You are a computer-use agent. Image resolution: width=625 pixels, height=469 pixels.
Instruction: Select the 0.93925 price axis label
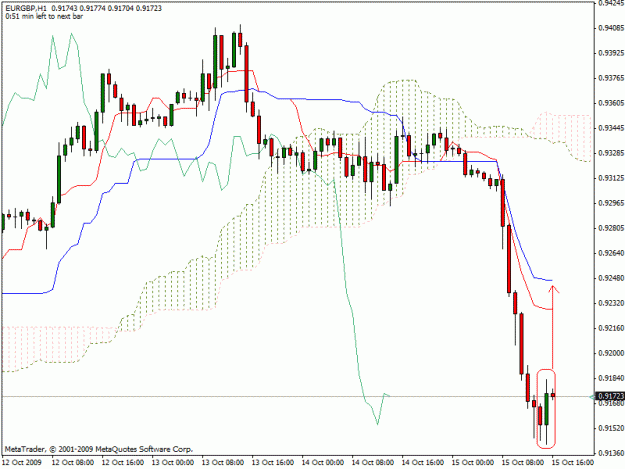[x=611, y=53]
